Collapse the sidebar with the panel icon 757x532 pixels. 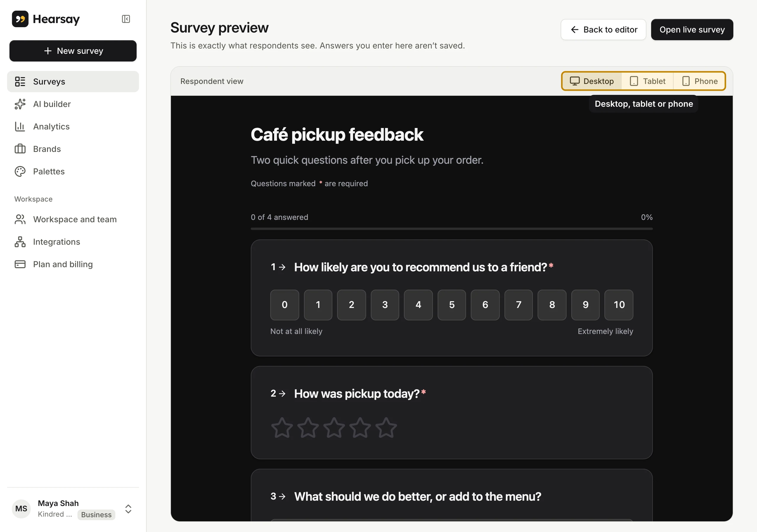[x=126, y=19]
